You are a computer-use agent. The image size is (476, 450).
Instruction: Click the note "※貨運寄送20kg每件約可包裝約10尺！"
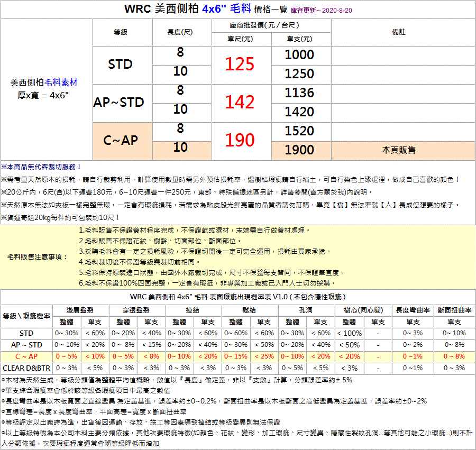[x=60, y=217]
